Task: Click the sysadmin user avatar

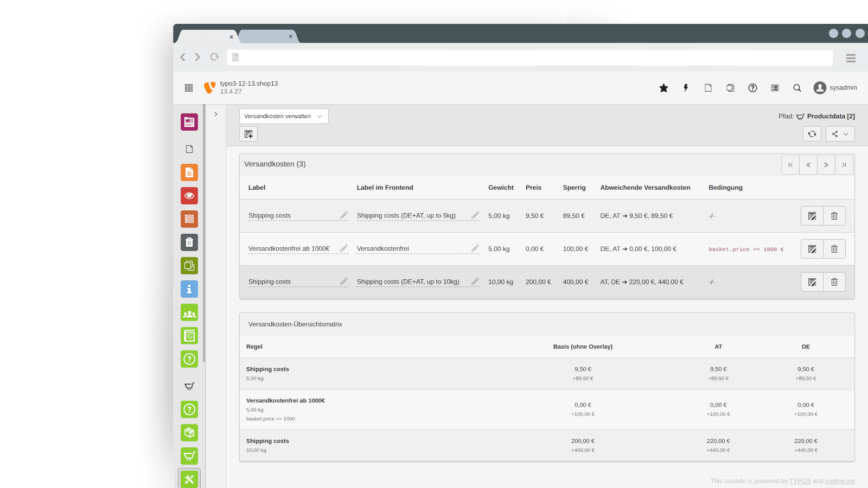Action: coord(820,87)
